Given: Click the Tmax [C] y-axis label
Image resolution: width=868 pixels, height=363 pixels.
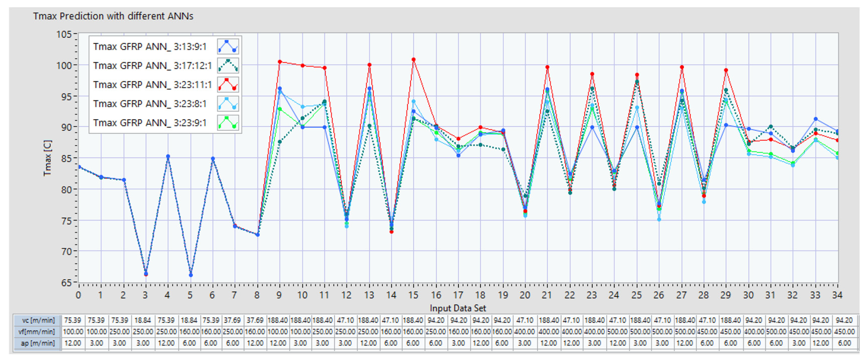Looking at the screenshot, I should tap(48, 158).
